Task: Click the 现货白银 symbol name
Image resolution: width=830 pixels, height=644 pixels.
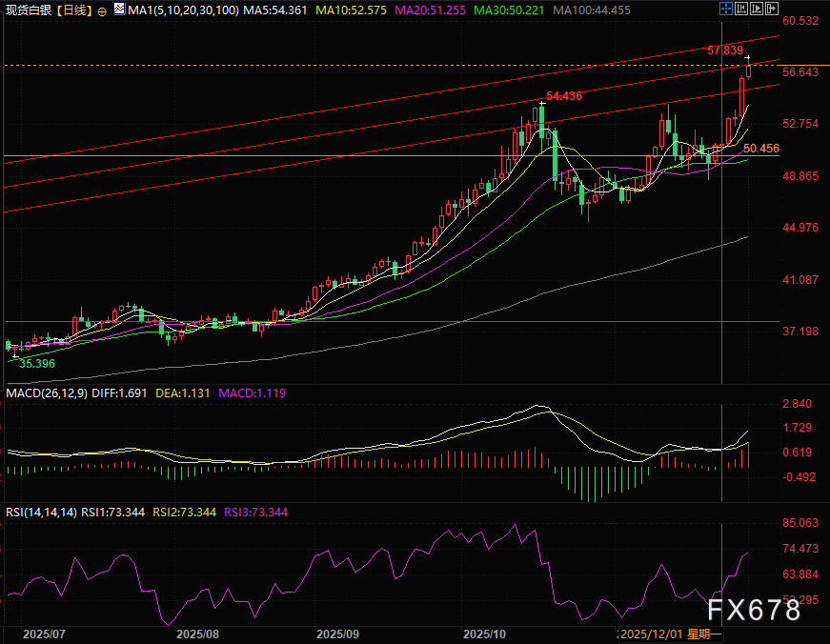Action: click(x=28, y=10)
